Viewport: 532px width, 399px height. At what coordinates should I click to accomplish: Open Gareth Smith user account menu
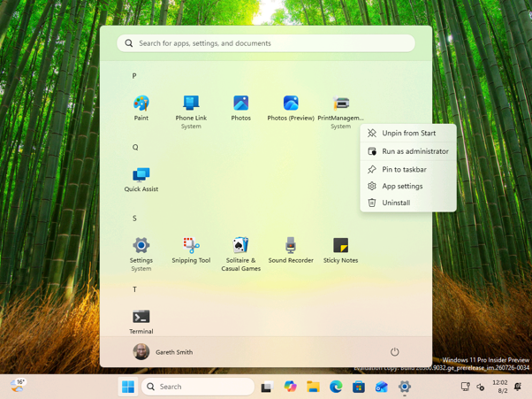(x=163, y=352)
